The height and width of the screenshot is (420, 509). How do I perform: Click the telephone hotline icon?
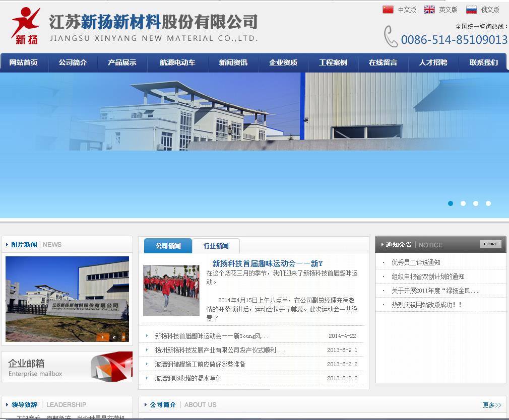point(391,36)
